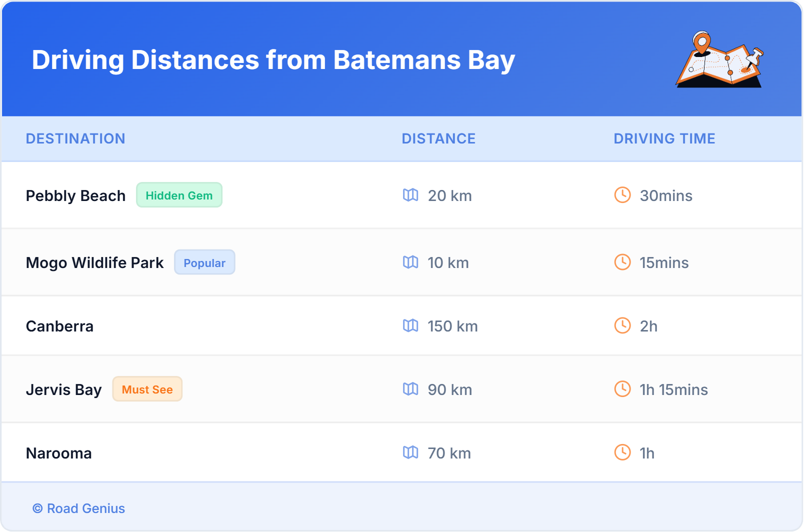Select the Canberra row label
This screenshot has height=532, width=804.
coord(59,326)
